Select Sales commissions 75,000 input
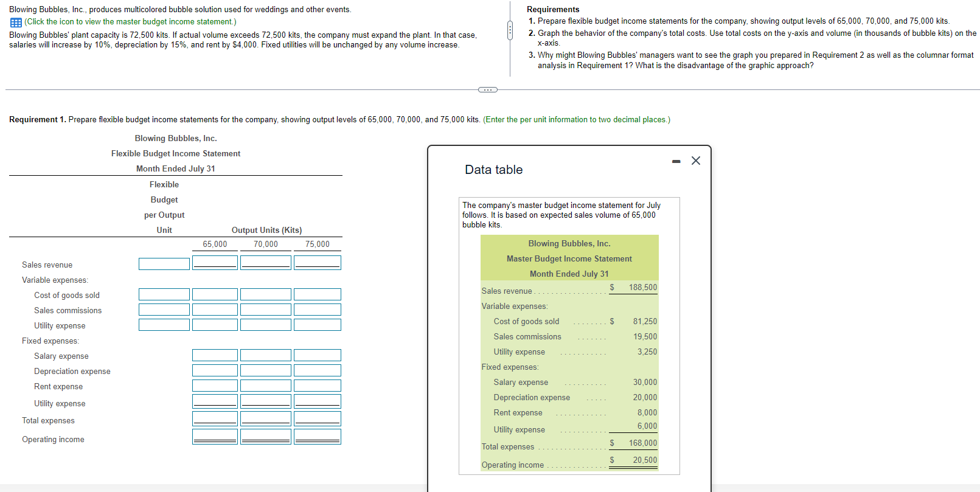Viewport: 980px width, 492px height. tap(318, 310)
